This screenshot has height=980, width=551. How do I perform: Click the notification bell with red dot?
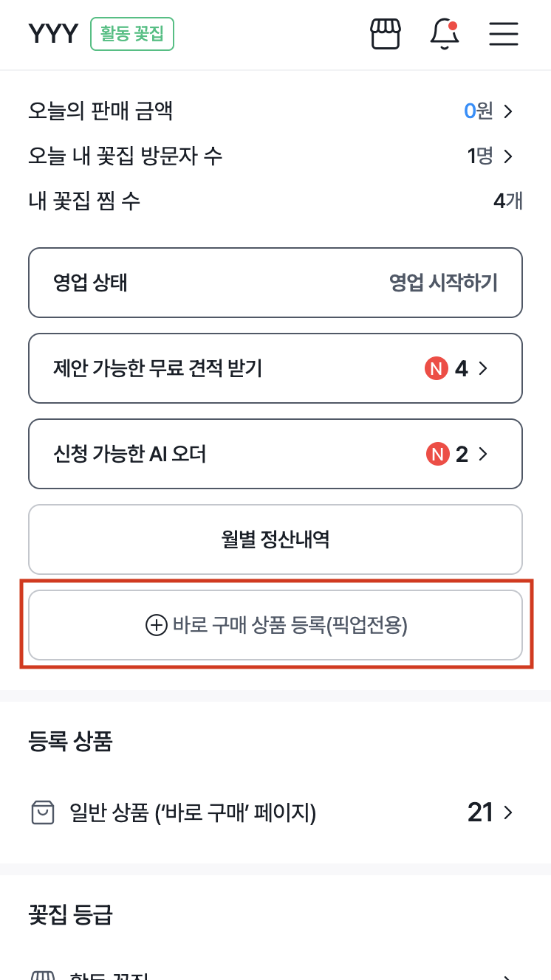(x=445, y=35)
